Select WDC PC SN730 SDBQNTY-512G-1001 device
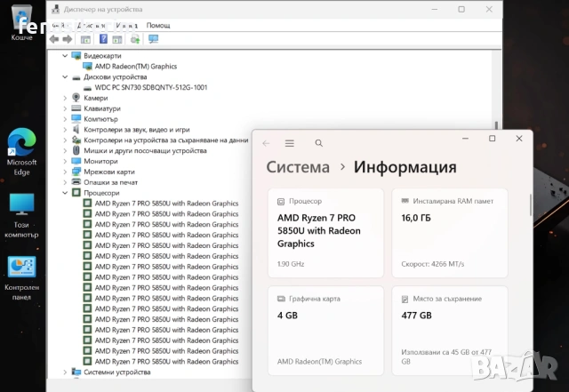 pos(151,87)
